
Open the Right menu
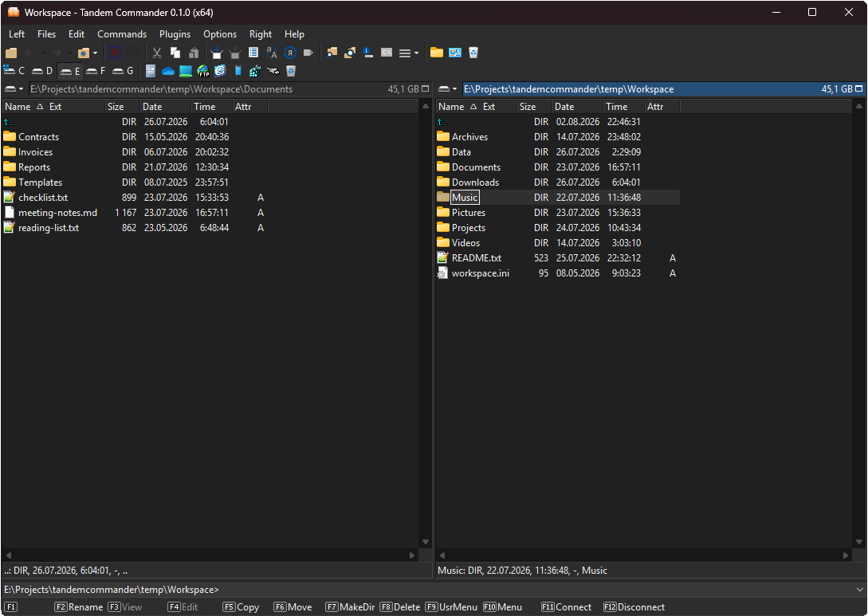(x=260, y=33)
